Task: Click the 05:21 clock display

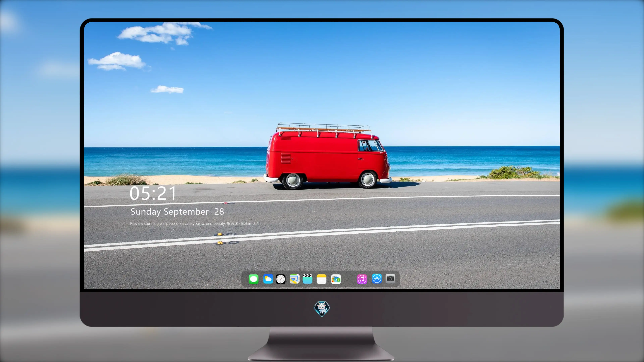Action: pyautogui.click(x=153, y=193)
